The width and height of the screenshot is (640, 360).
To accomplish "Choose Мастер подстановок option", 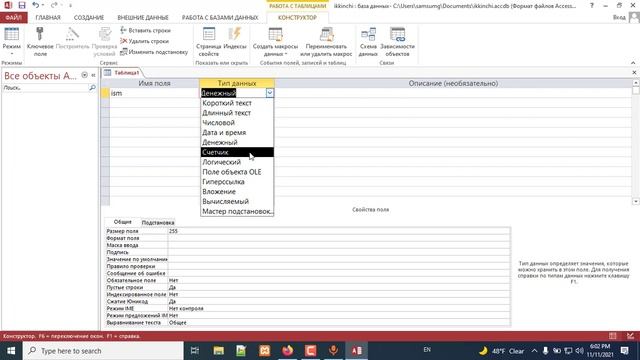I will pos(237,211).
